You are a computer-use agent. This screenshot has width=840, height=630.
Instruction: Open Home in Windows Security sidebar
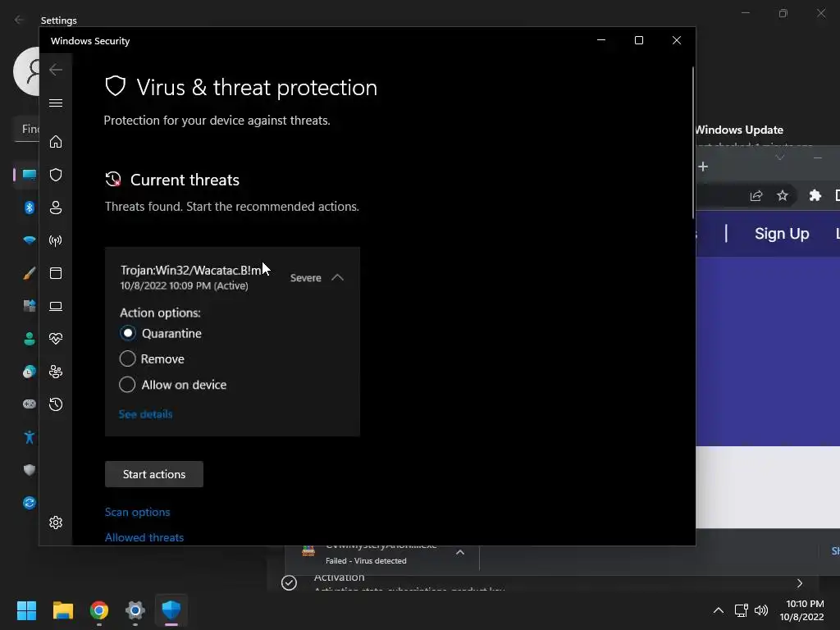click(56, 142)
